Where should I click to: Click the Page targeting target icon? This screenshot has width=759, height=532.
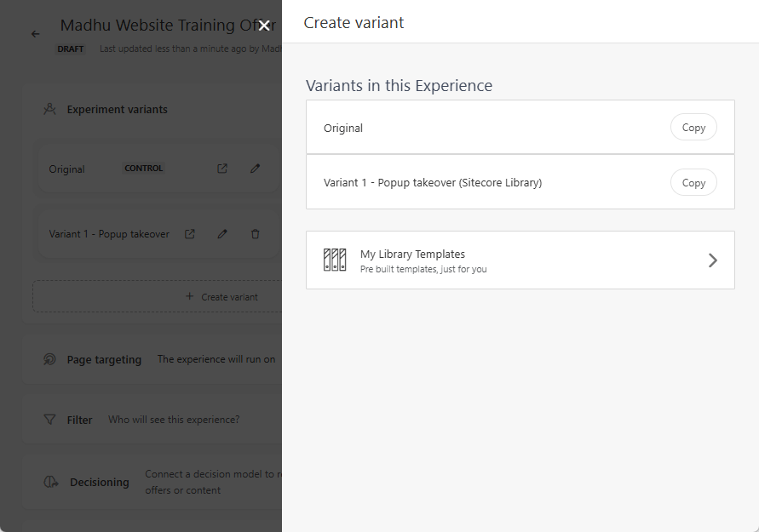[49, 359]
